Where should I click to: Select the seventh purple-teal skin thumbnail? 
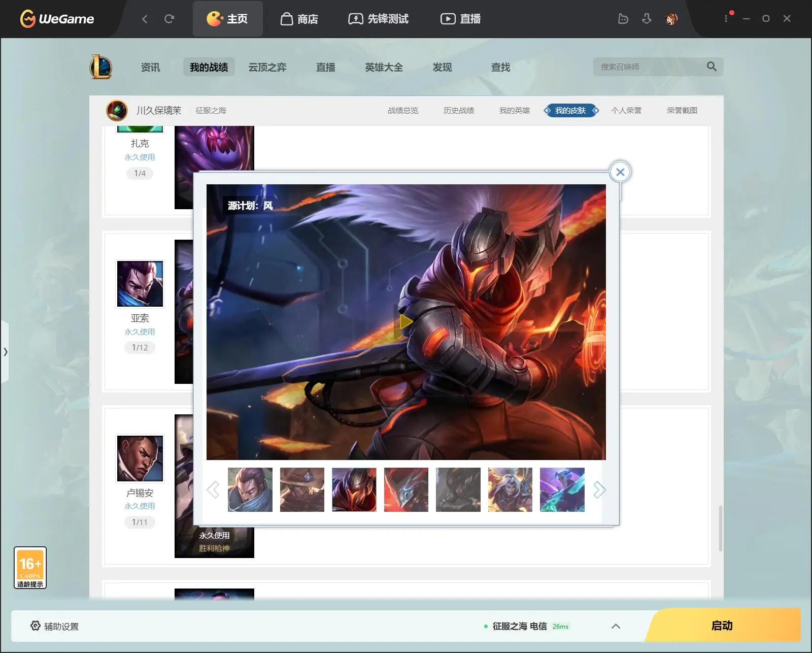562,489
